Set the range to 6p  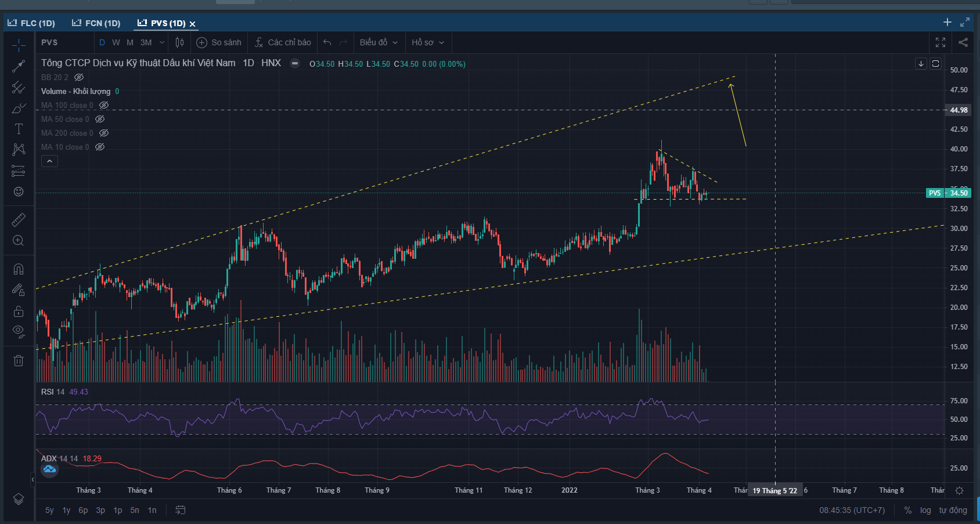point(83,510)
